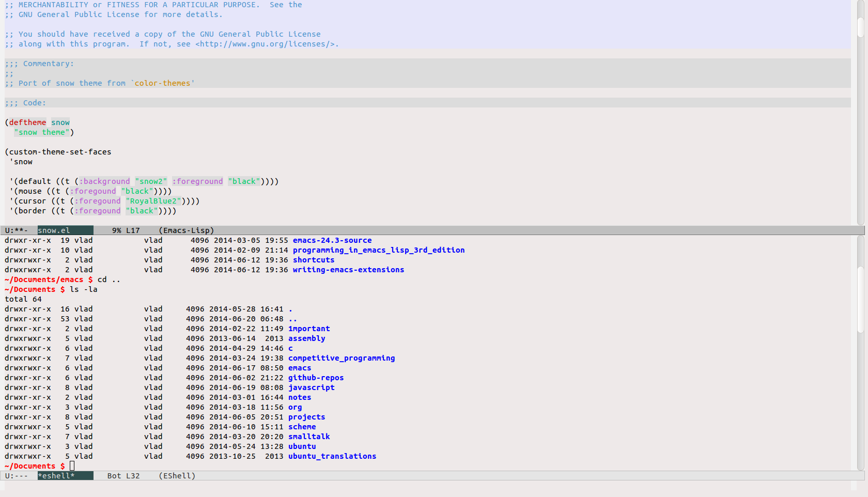Click the U:--- indicator in eshell mode line
This screenshot has width=868, height=497.
click(17, 476)
